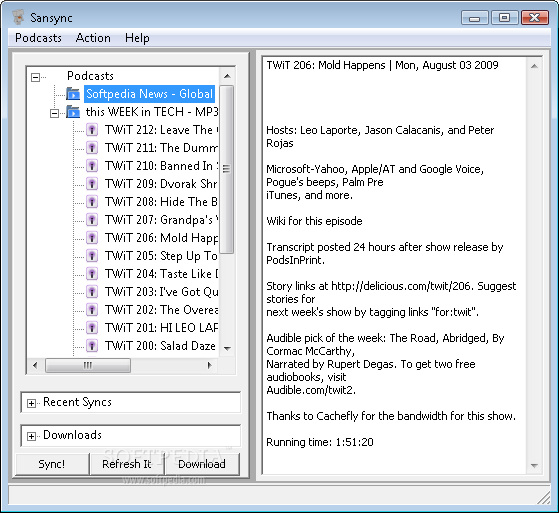Open the Help menu

(137, 38)
